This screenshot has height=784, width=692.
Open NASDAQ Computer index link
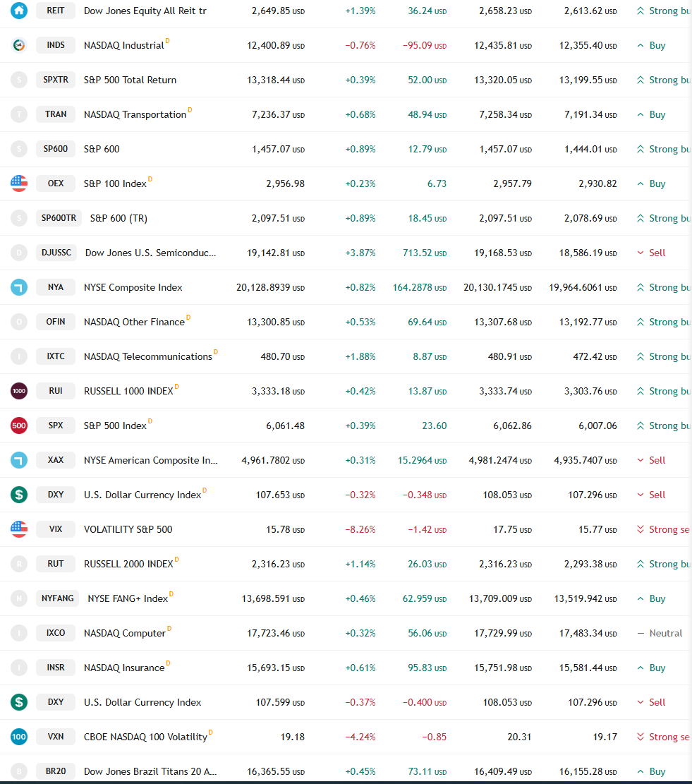click(x=124, y=632)
